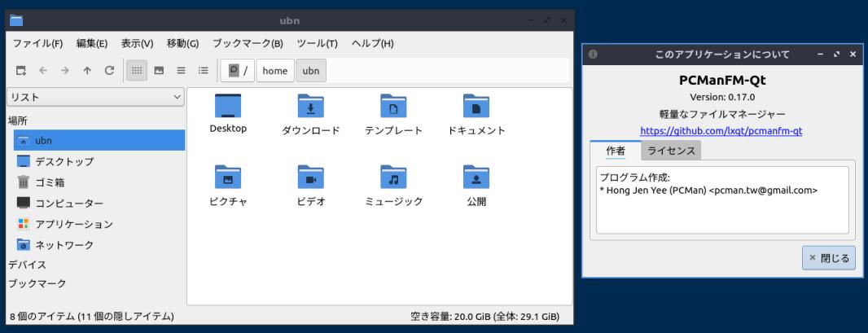Click folder icon in file manager titlebar
This screenshot has height=333, width=868.
[x=16, y=21]
